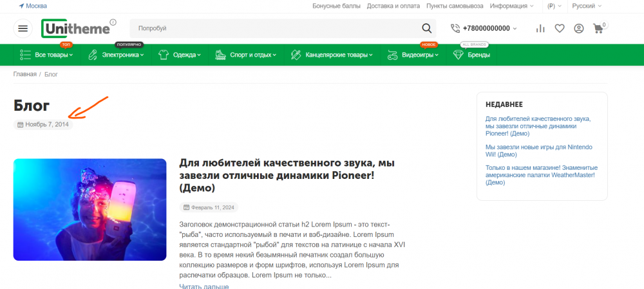Click Читать дальше link
The height and width of the screenshot is (289, 644).
pos(204,286)
